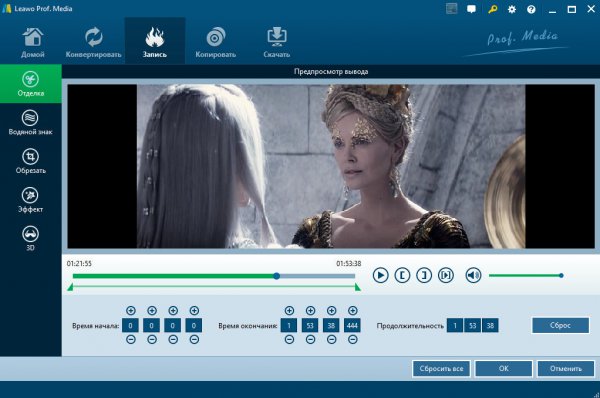Click the Отменить (Cancel) button

(566, 369)
